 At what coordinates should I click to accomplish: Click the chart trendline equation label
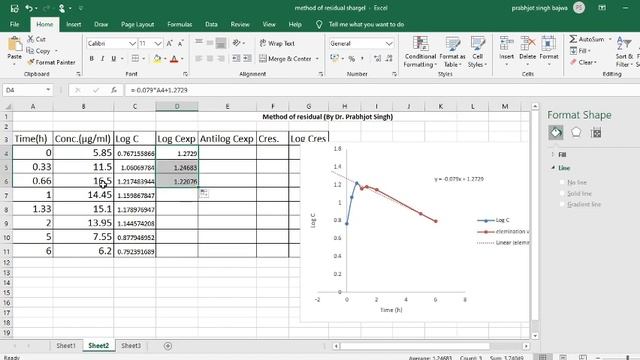(x=459, y=179)
